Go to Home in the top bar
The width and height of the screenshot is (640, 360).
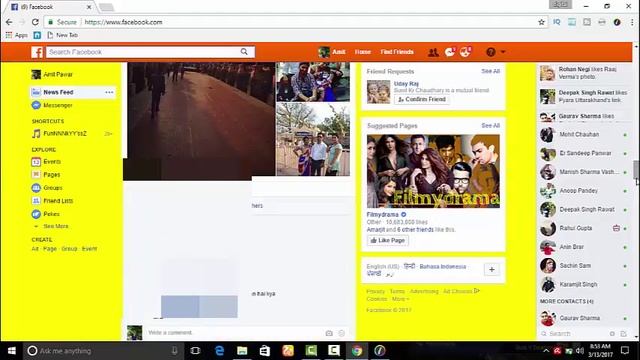point(362,52)
